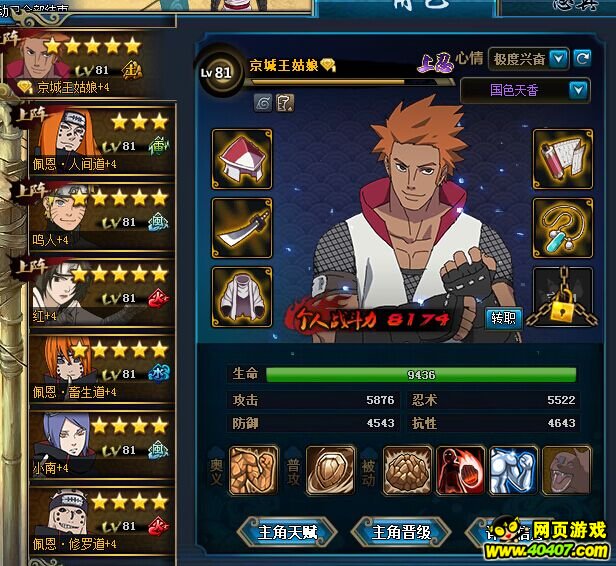Expand the 国色天香 title dropdown
616x566 pixels.
click(578, 91)
